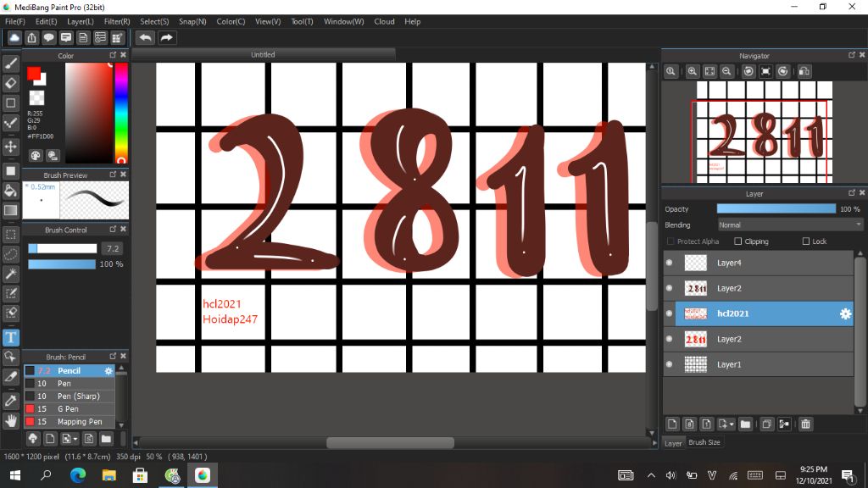Image resolution: width=868 pixels, height=488 pixels.
Task: Open Microsoft Edge from the taskbar
Action: point(78,474)
